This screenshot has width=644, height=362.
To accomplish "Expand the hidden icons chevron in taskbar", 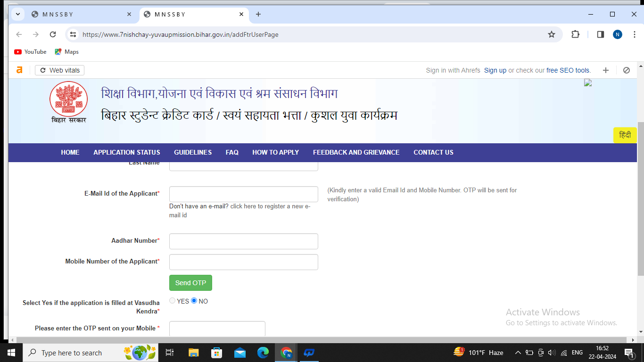I will (518, 352).
